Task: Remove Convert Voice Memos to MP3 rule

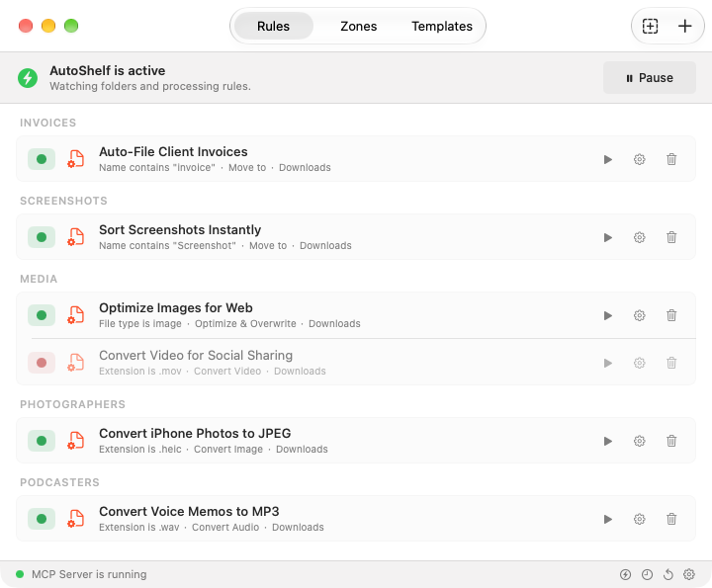Action: [671, 519]
